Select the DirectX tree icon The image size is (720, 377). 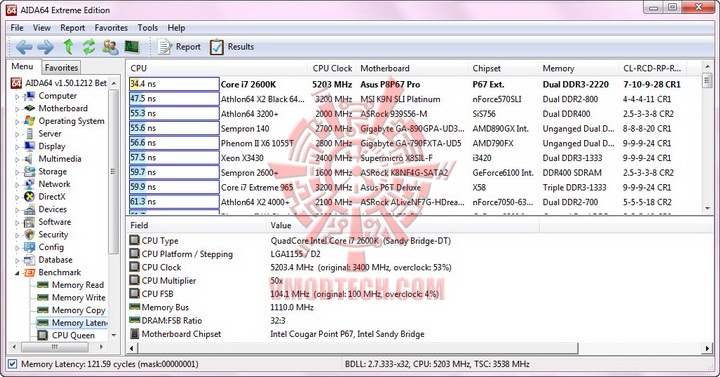pyautogui.click(x=29, y=197)
